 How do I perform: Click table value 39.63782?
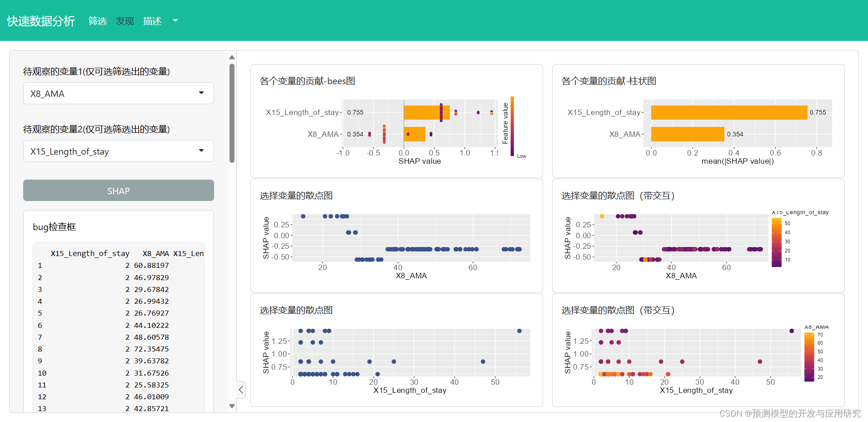pyautogui.click(x=151, y=361)
